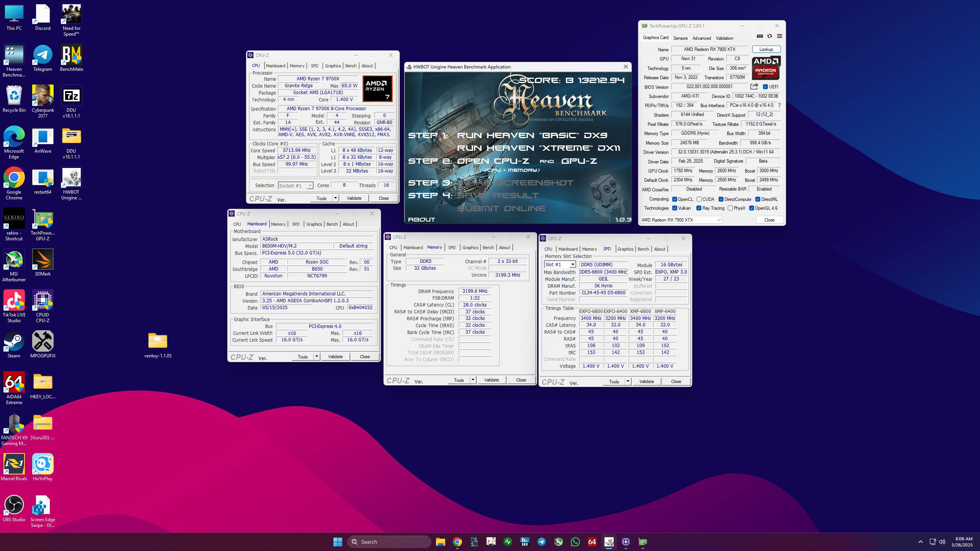Select Bench tab in CPU-Z CPU window
This screenshot has height=551, width=980.
point(351,66)
